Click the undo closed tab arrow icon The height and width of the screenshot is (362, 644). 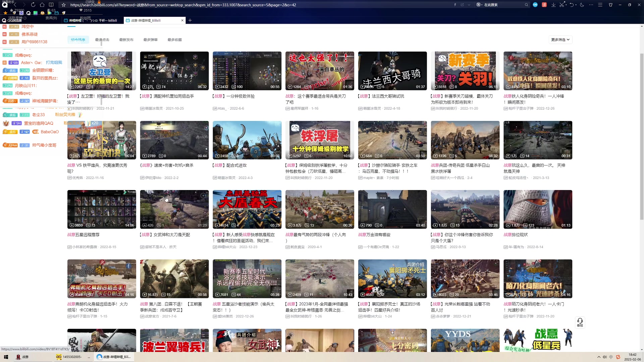[x=571, y=5]
